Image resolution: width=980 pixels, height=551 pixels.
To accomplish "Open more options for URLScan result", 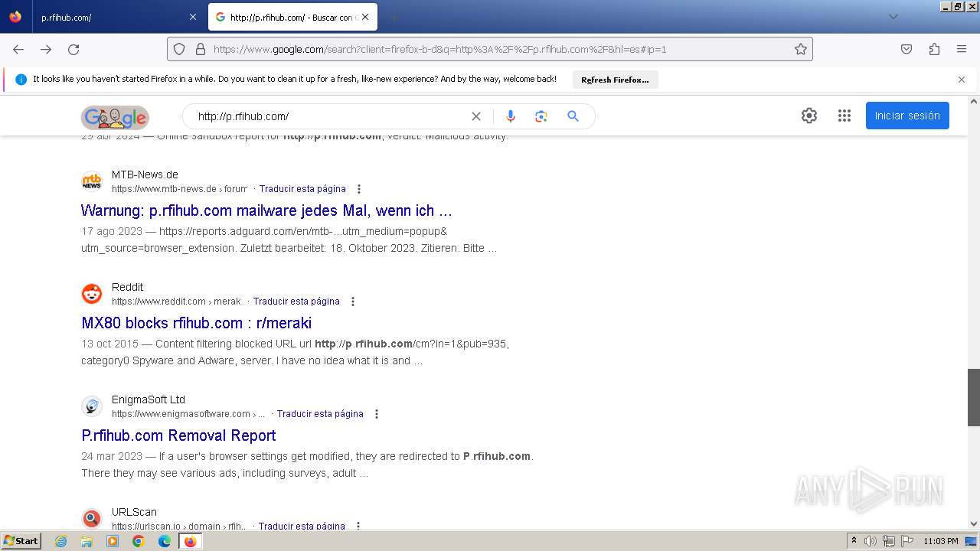I will [358, 527].
